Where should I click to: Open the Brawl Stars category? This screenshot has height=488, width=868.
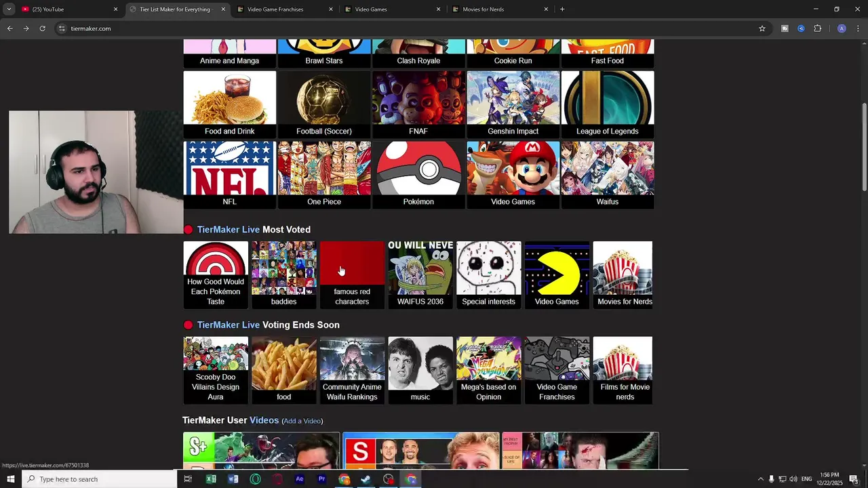click(x=324, y=54)
